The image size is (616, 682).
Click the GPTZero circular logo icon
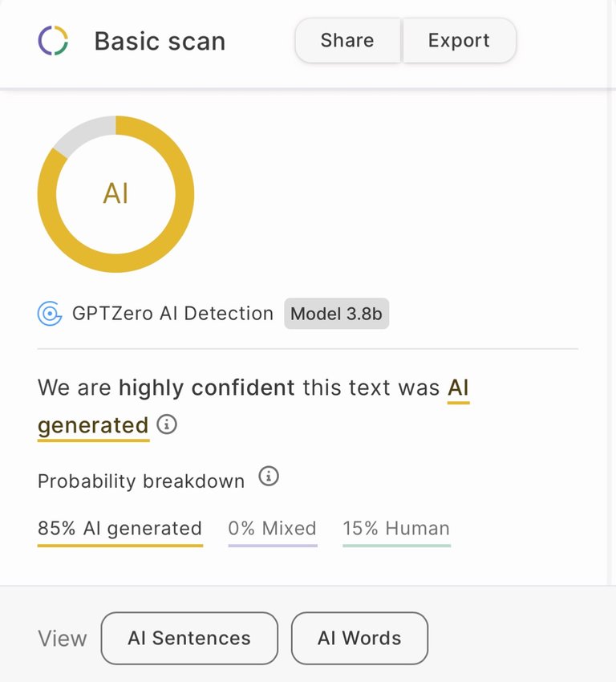coord(54,40)
